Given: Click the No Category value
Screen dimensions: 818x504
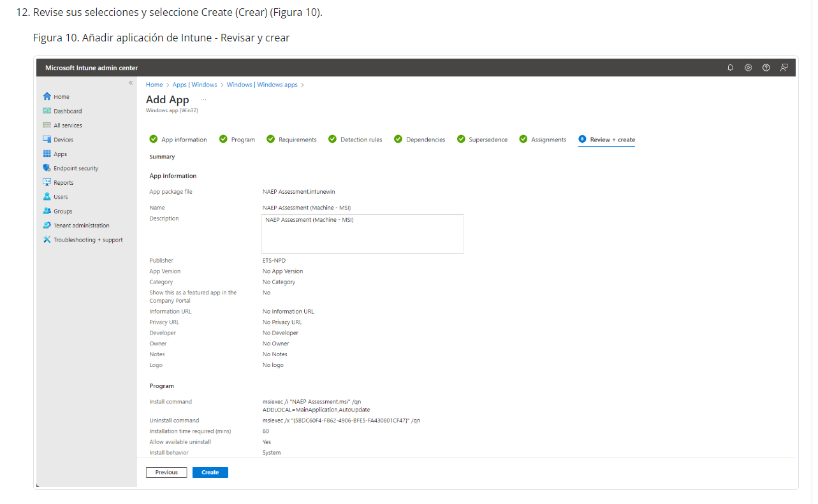Looking at the screenshot, I should tap(279, 282).
